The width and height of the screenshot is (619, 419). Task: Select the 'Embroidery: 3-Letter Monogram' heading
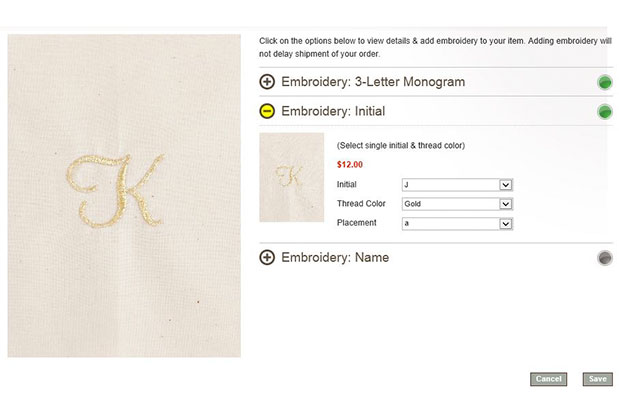coord(373,82)
